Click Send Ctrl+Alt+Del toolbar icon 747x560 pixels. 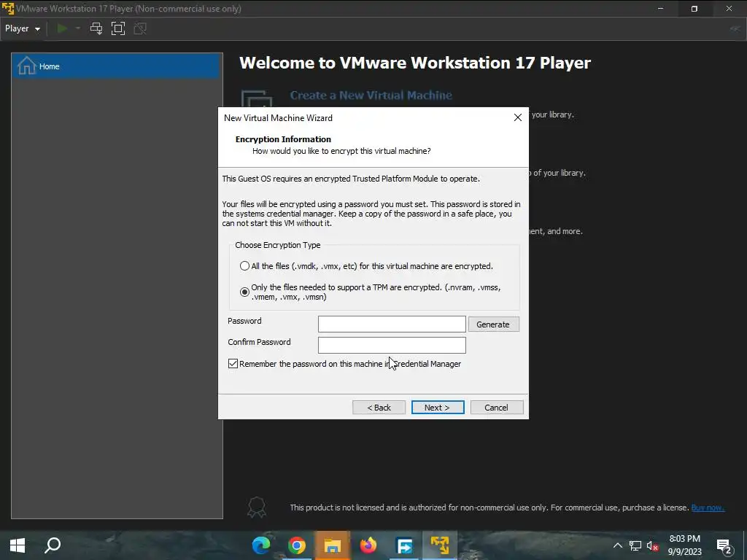coord(96,28)
